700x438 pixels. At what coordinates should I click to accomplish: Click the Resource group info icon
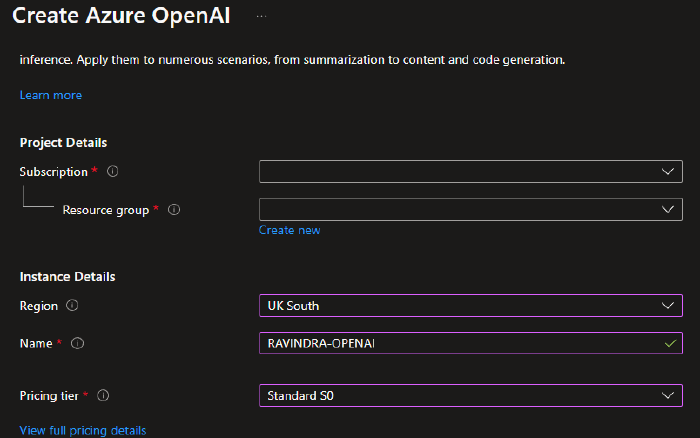click(174, 210)
